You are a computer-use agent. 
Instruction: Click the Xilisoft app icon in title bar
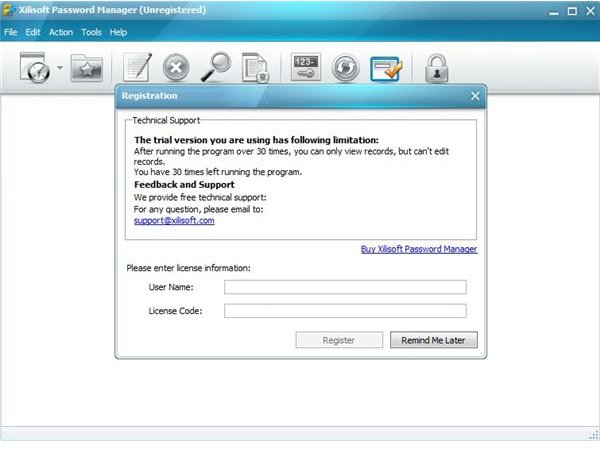[8, 10]
